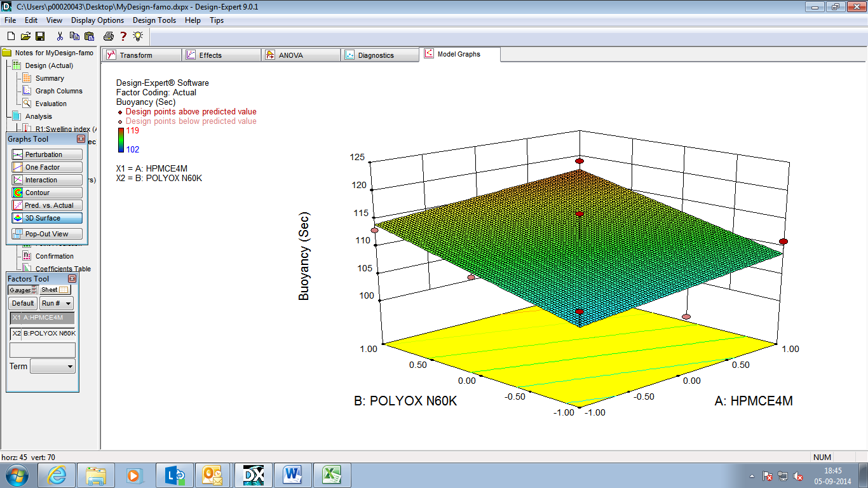Click the buoyancy color gradient legend
Viewport: 868px width, 488px height.
point(121,140)
